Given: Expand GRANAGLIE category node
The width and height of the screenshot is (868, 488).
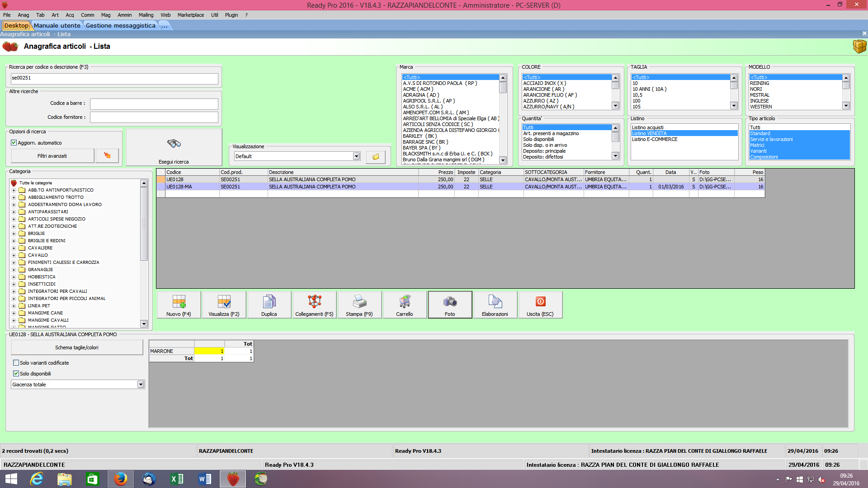Looking at the screenshot, I should pyautogui.click(x=14, y=270).
